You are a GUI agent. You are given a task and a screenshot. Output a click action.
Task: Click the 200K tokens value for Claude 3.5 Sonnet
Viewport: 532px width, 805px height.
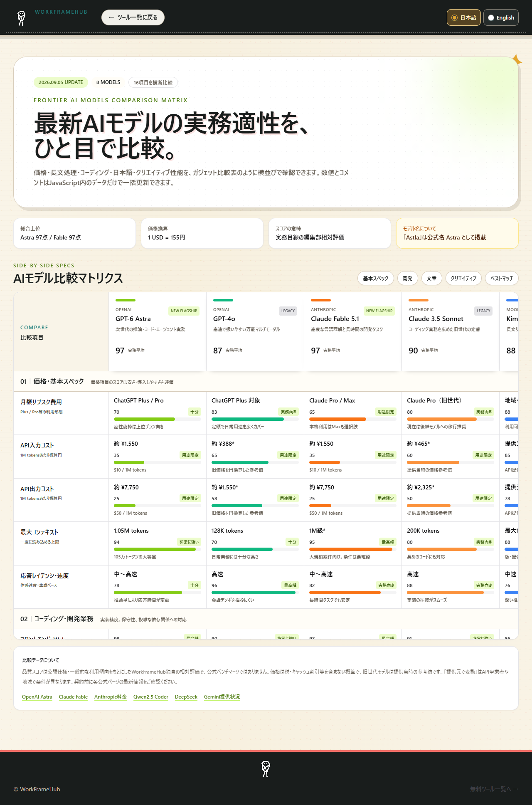coord(423,531)
